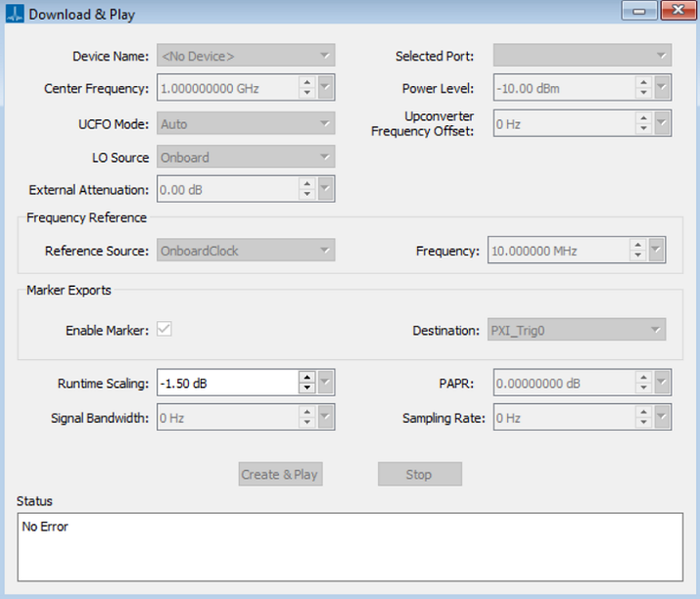Screen dimensions: 700x599
Task: Increase External Attenuation with up arrow
Action: (307, 184)
